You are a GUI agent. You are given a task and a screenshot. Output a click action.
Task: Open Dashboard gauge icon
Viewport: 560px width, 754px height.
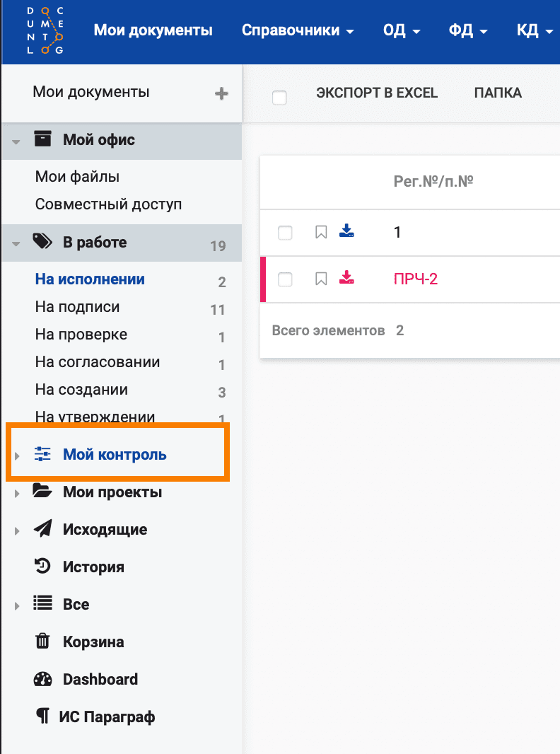click(42, 679)
